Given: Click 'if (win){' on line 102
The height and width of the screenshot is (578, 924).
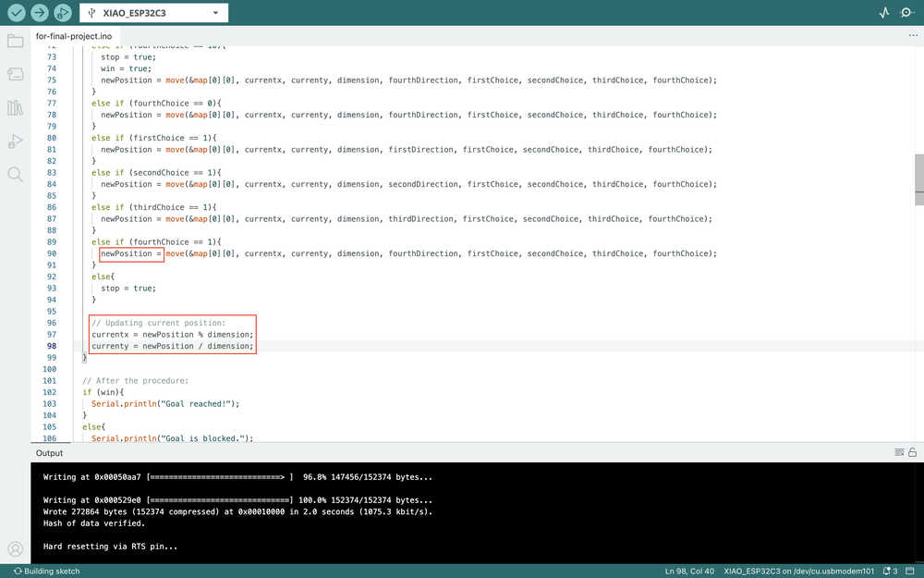Looking at the screenshot, I should click(x=103, y=392).
